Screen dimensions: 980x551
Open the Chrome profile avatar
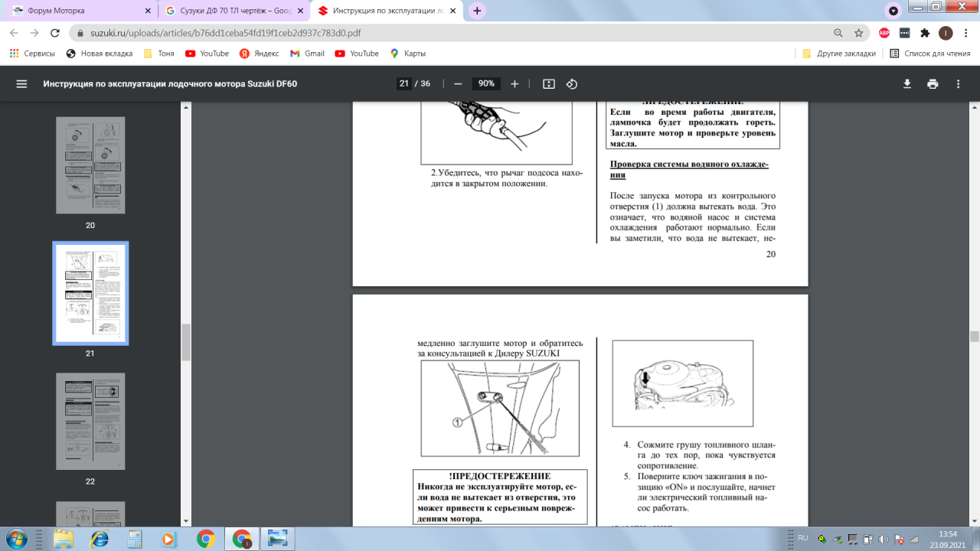946,33
